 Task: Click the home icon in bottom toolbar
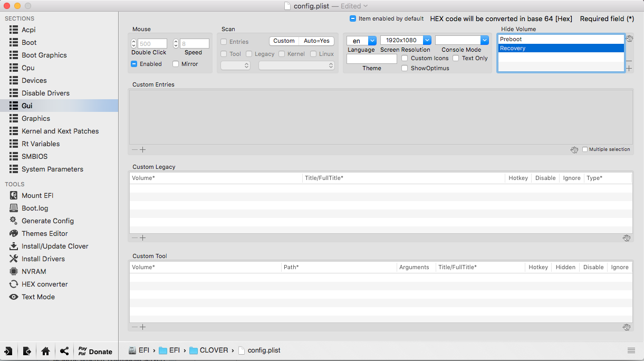coord(45,351)
